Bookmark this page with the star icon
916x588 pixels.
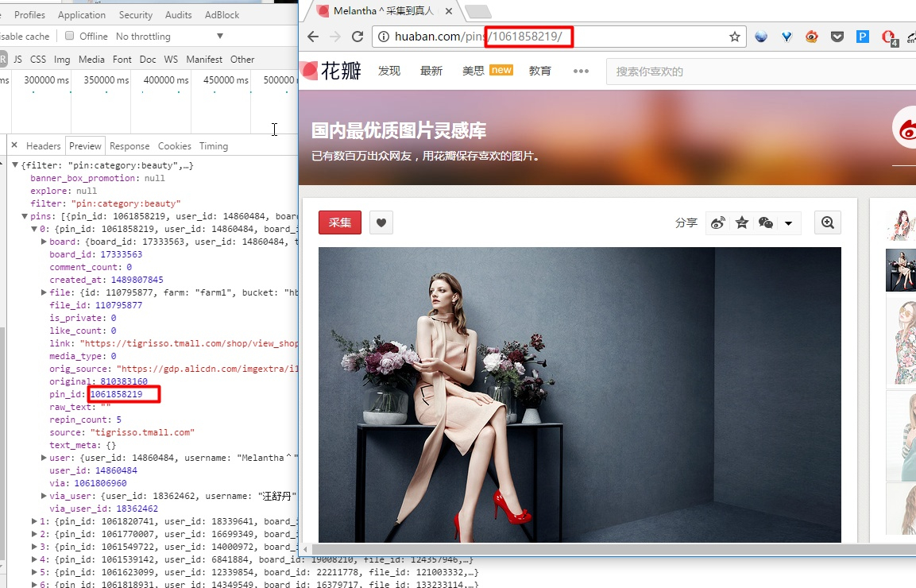point(735,37)
